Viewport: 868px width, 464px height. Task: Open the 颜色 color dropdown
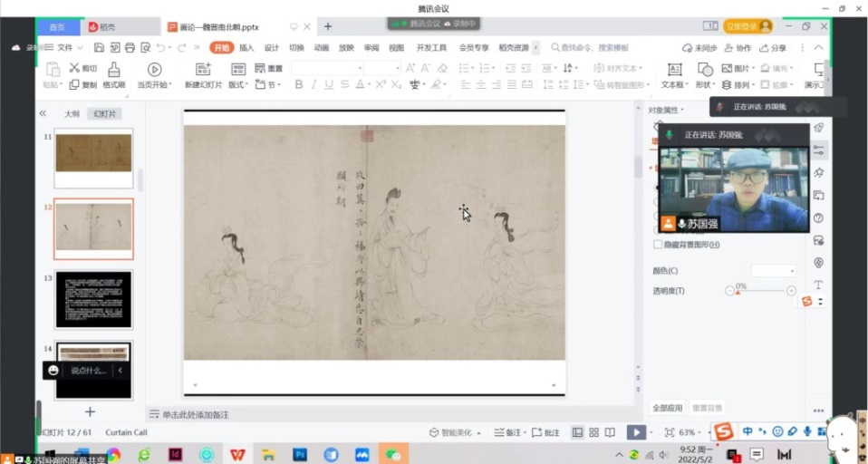(773, 271)
